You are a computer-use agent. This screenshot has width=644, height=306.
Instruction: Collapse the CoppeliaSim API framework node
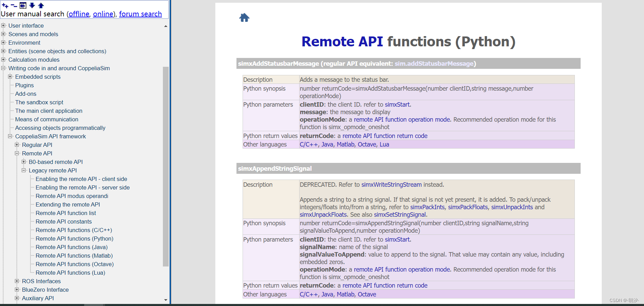coord(10,136)
